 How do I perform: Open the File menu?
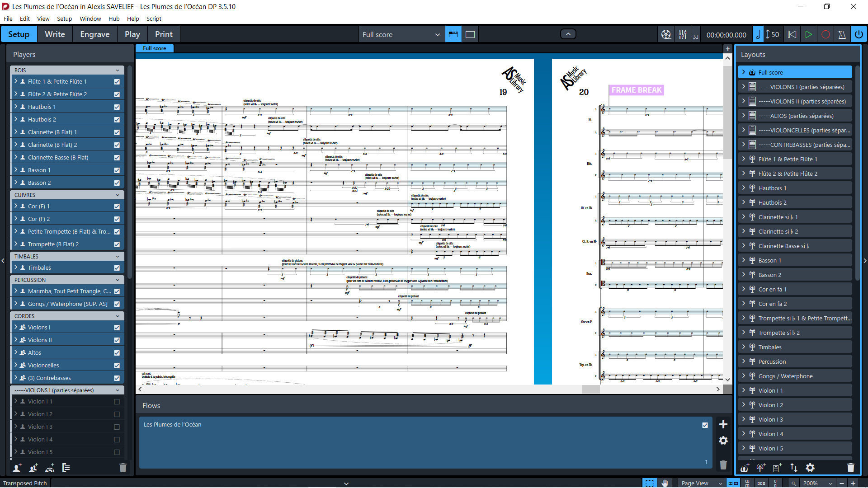8,19
